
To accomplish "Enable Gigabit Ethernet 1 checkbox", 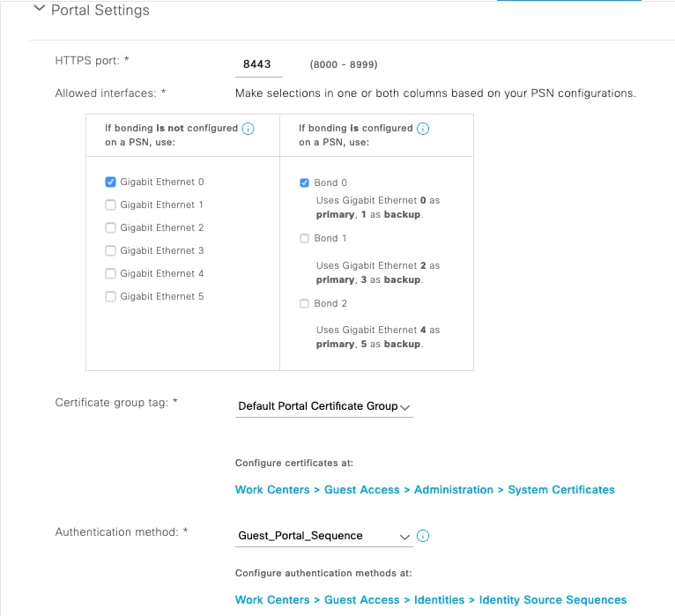I will [x=110, y=205].
